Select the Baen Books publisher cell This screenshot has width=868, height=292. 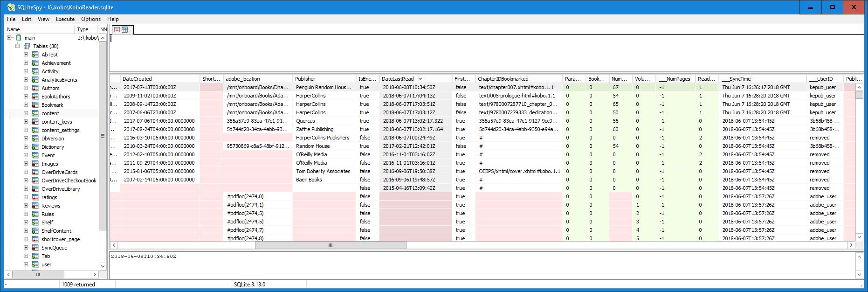[x=324, y=180]
